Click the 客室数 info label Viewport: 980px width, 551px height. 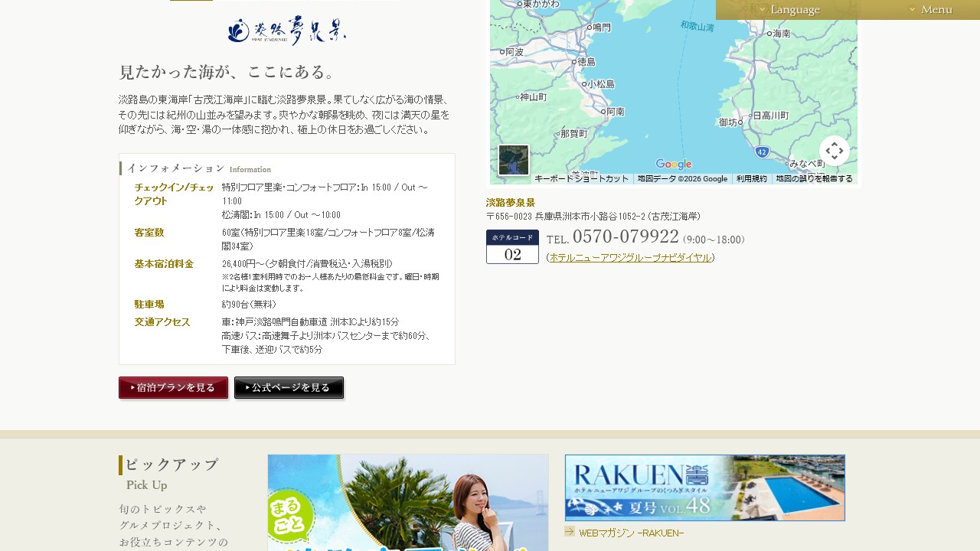[x=149, y=233]
